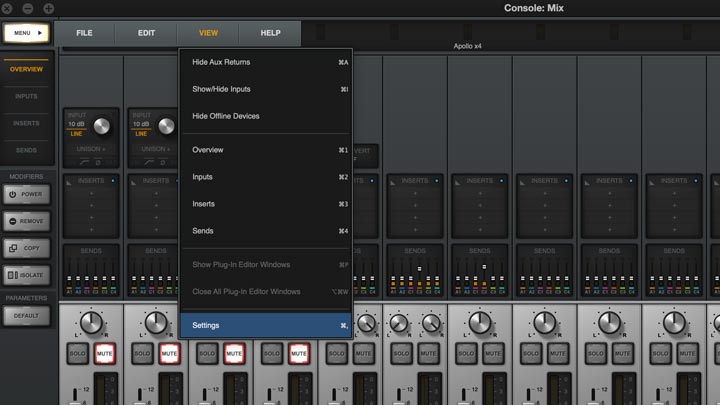The image size is (720, 405).
Task: Click the first channel's pan knob
Action: pyautogui.click(x=91, y=323)
